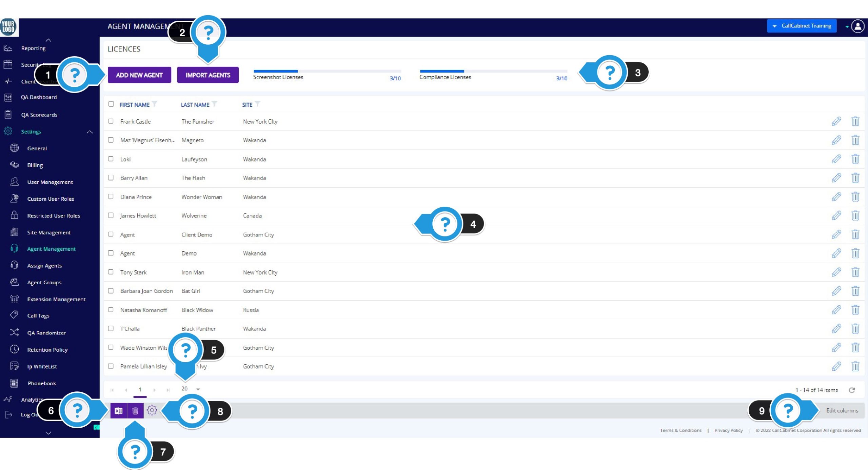Open grid settings gear icon

[x=152, y=410]
